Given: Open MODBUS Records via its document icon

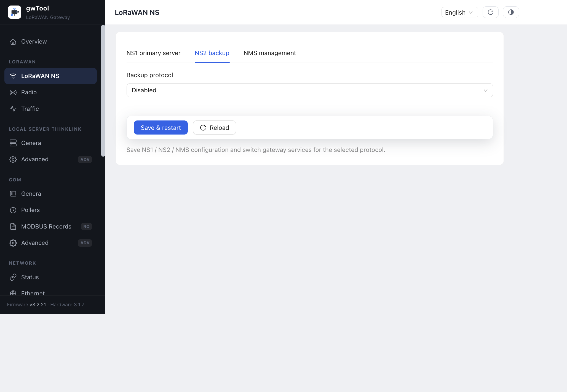Looking at the screenshot, I should pyautogui.click(x=13, y=227).
